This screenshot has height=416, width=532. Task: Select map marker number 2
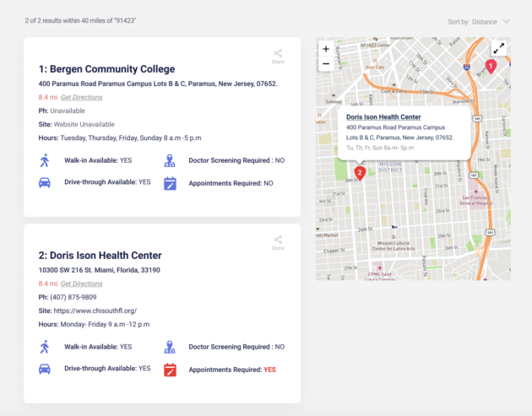click(x=360, y=173)
